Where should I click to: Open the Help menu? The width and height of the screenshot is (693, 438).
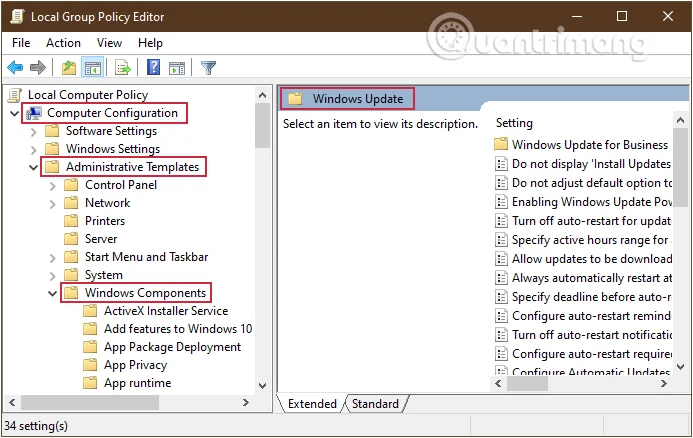150,43
